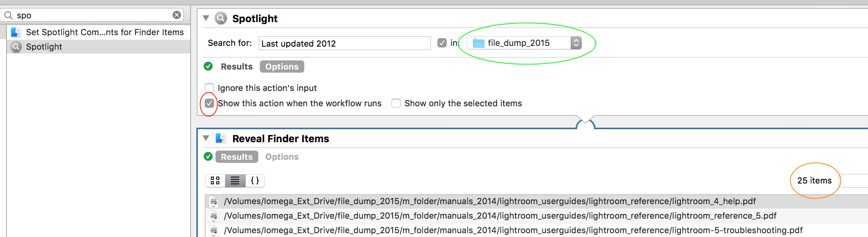Click the Reveal Finder Items title

[281, 138]
